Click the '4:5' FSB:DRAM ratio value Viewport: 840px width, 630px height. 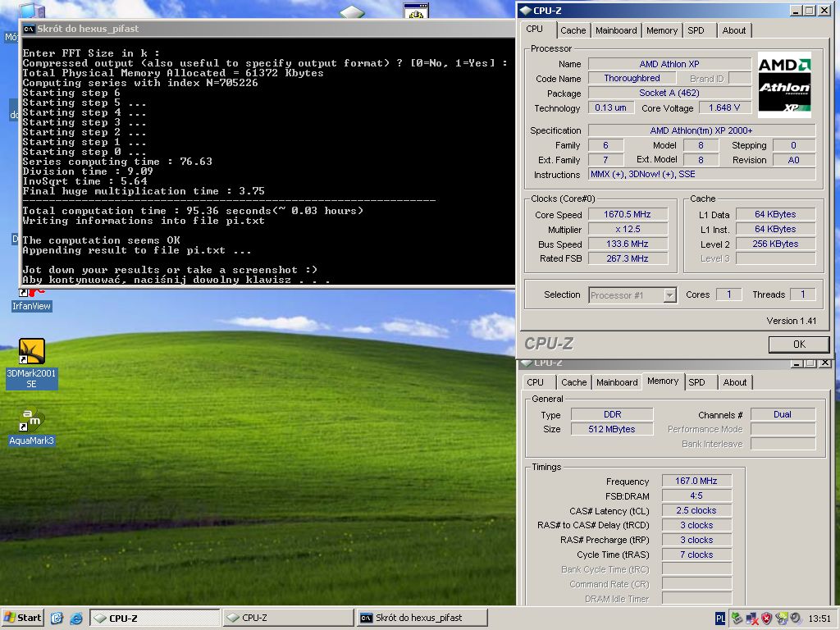[696, 496]
